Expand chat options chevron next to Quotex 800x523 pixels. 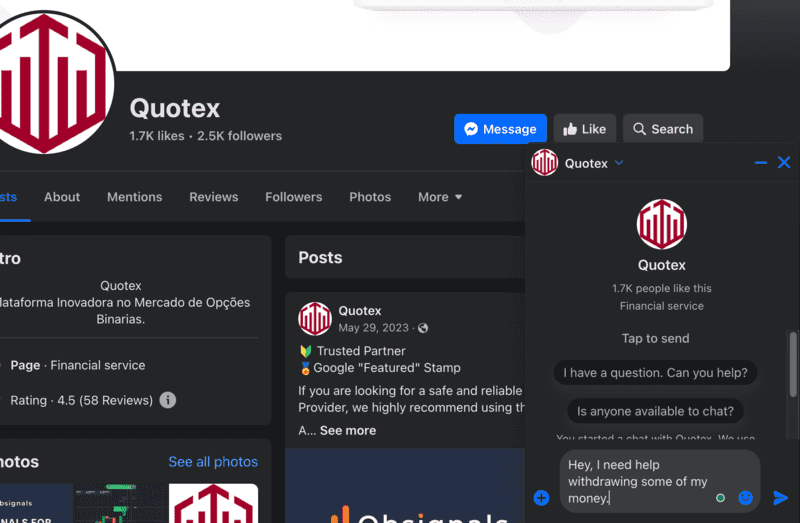coord(619,163)
